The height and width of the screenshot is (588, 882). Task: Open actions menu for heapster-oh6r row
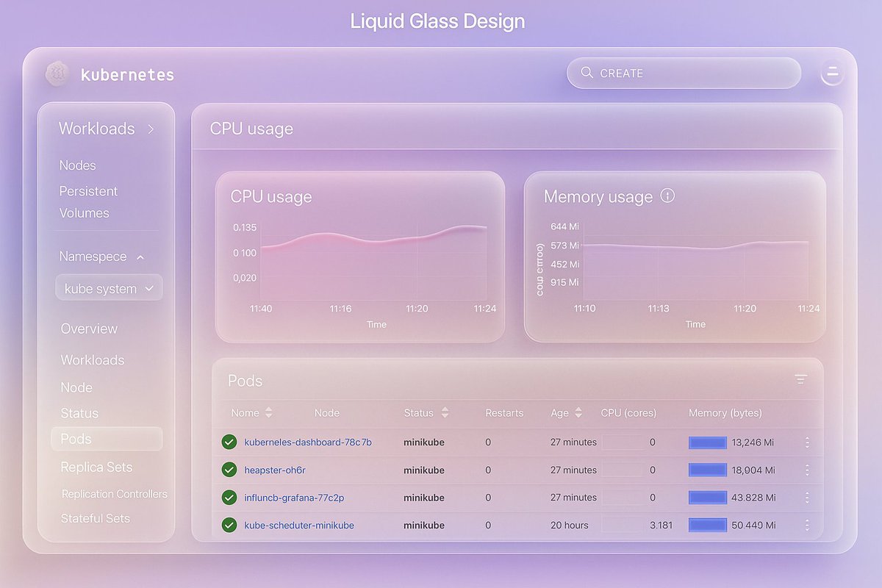[x=807, y=470]
